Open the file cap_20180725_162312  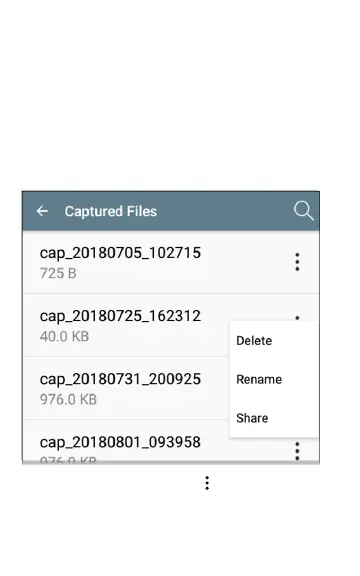point(126,325)
